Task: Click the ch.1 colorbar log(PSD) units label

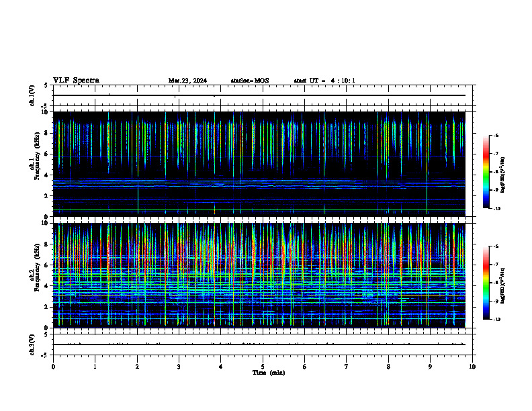Action: tap(503, 175)
